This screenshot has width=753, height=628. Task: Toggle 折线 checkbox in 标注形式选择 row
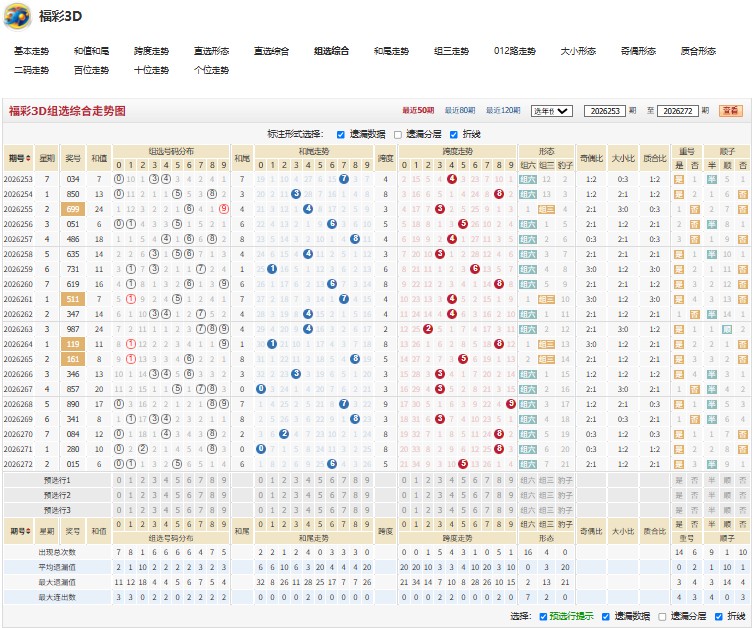pos(453,135)
